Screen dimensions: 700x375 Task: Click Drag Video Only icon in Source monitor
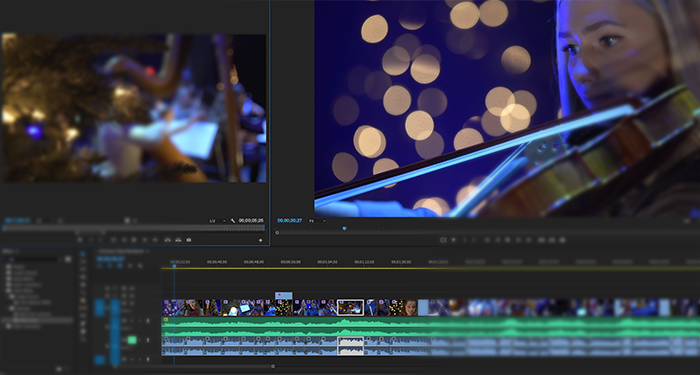coord(127,221)
